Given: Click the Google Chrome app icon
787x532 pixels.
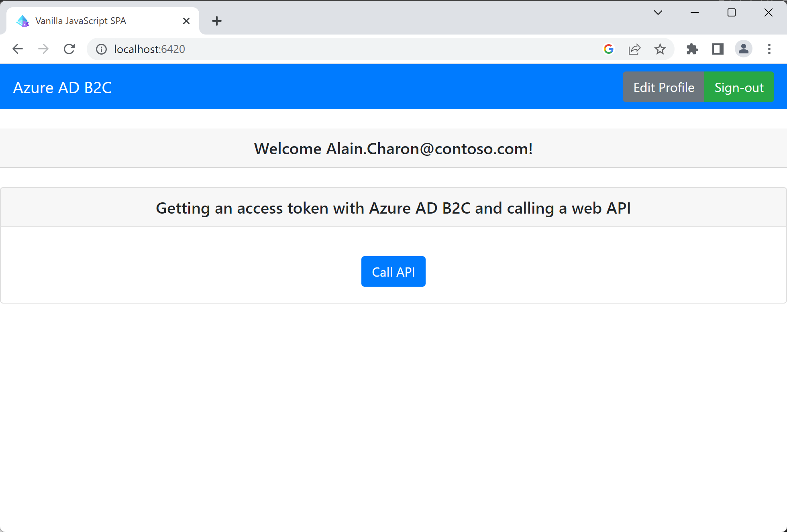Looking at the screenshot, I should point(608,49).
